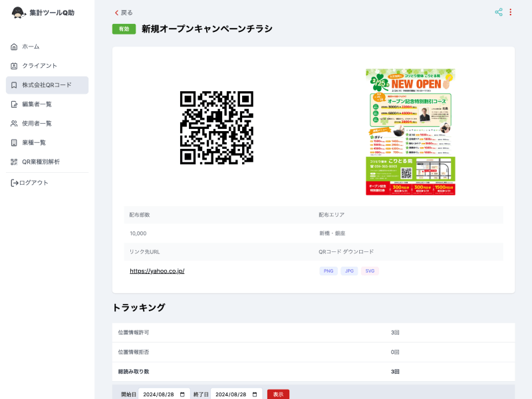Go back with the 戻る link
This screenshot has width=532, height=399.
pyautogui.click(x=124, y=13)
